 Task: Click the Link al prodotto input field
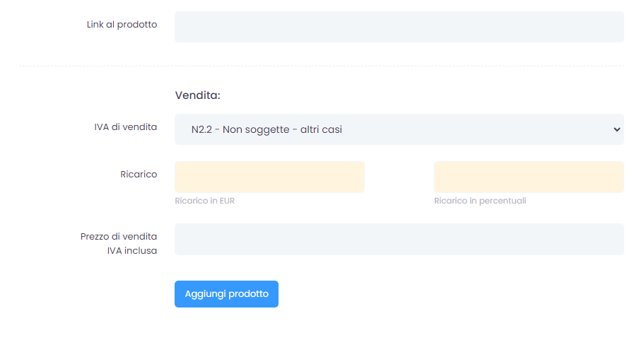(399, 27)
